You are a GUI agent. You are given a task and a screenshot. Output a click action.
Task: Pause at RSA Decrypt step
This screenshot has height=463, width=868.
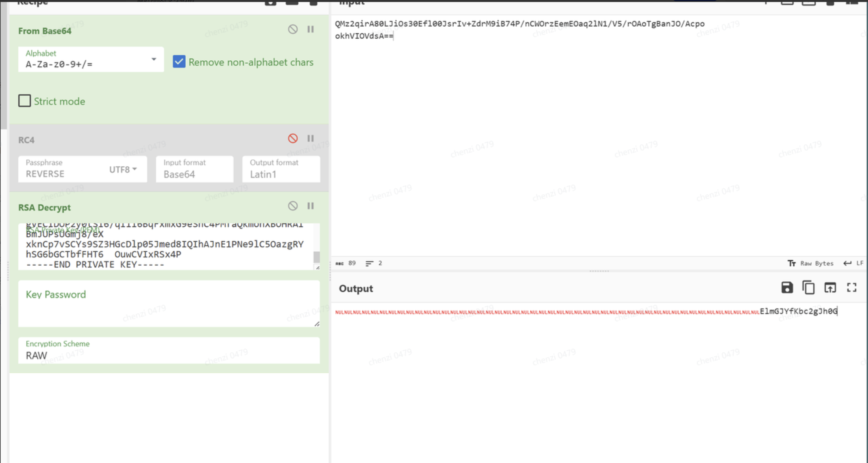(x=311, y=206)
